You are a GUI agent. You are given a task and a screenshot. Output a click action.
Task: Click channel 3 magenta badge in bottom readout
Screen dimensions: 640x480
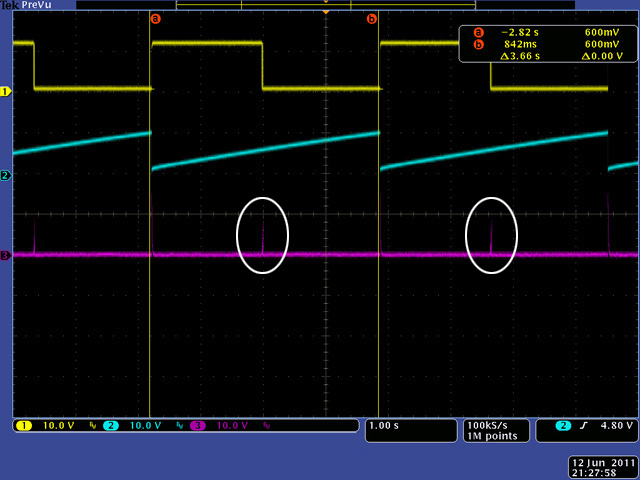(199, 425)
